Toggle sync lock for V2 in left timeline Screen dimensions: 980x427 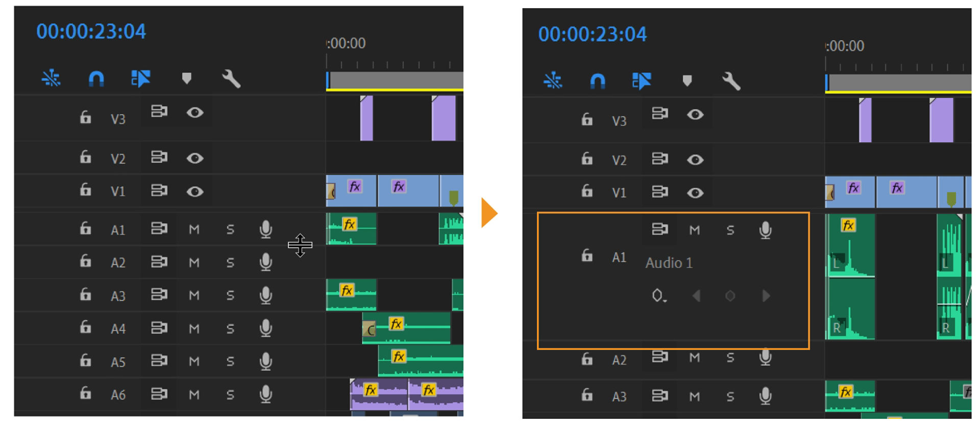tap(159, 157)
